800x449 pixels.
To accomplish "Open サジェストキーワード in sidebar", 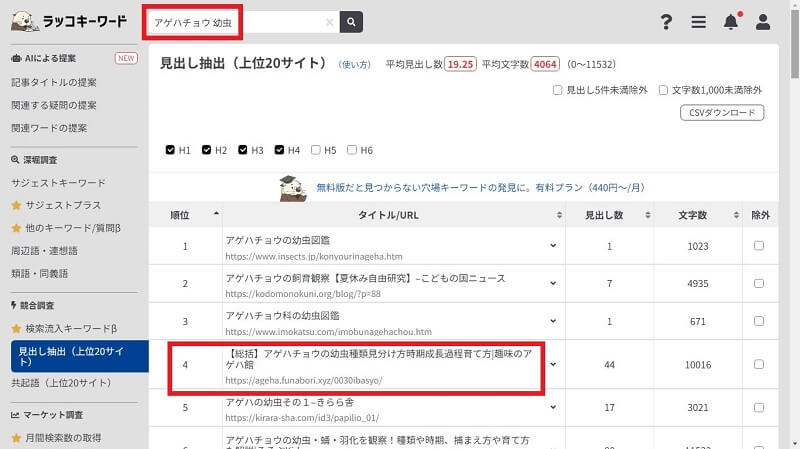I will (x=58, y=183).
